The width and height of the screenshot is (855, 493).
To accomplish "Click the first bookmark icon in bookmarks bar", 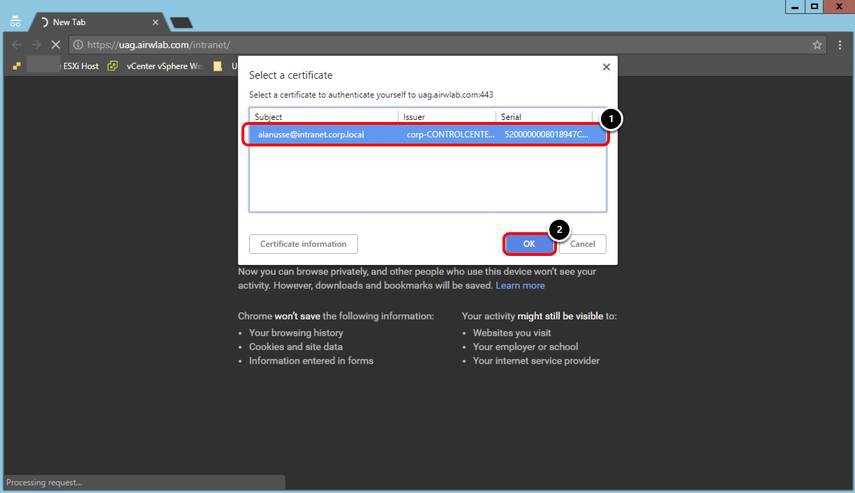I will coord(17,66).
